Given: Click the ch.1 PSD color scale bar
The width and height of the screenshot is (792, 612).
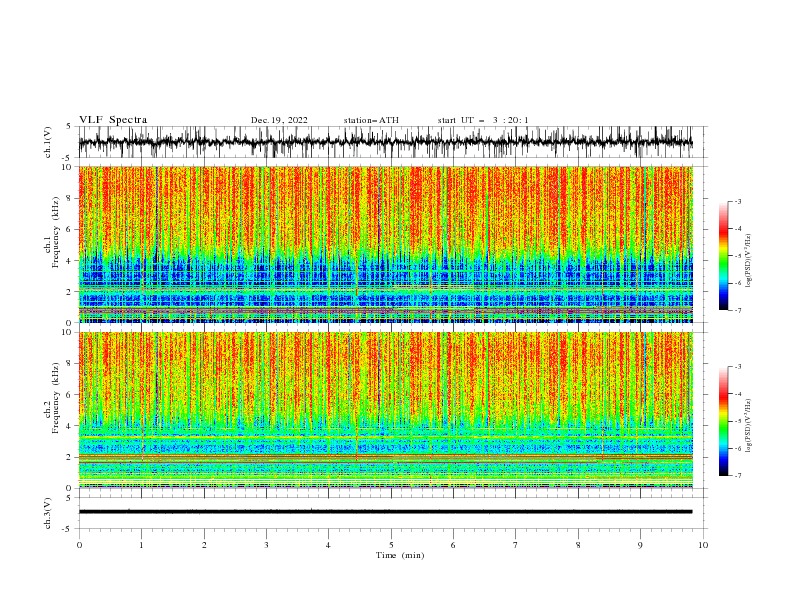Looking at the screenshot, I should [x=723, y=256].
